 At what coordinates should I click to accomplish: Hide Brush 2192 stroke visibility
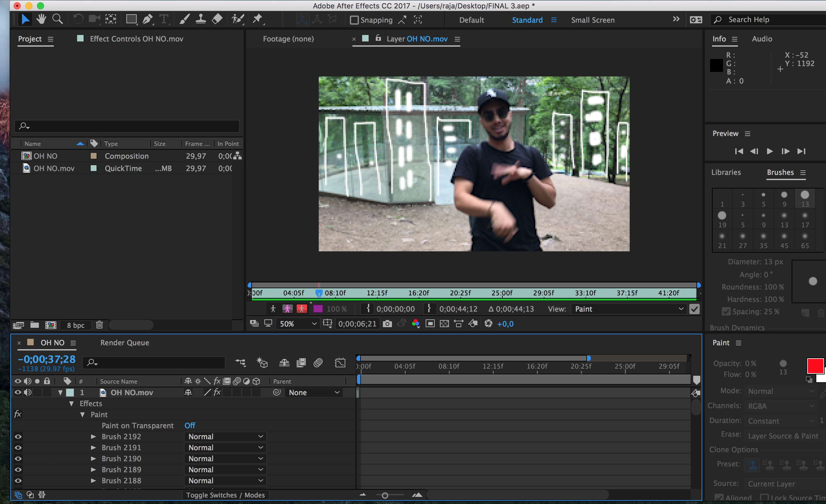click(x=18, y=436)
